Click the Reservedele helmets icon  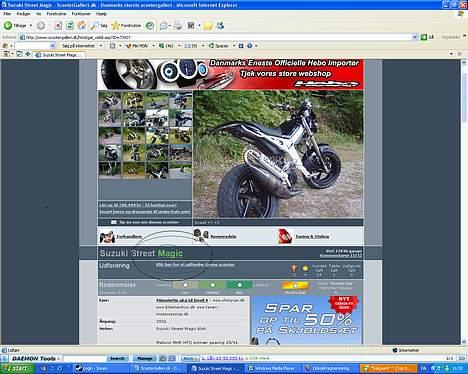coord(201,235)
